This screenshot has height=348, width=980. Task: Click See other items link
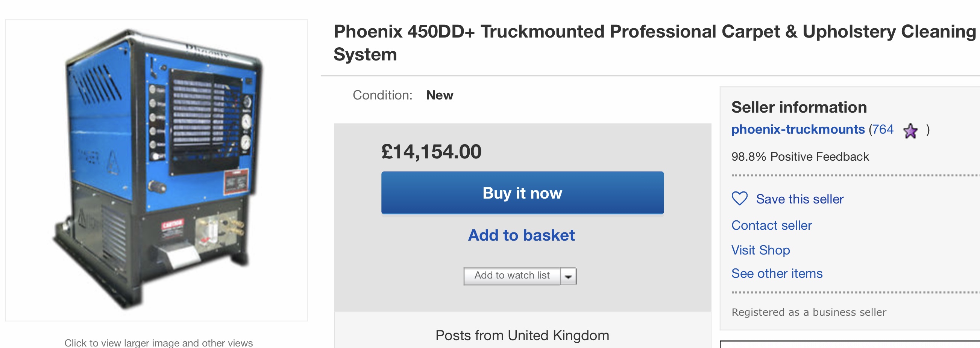tap(777, 274)
